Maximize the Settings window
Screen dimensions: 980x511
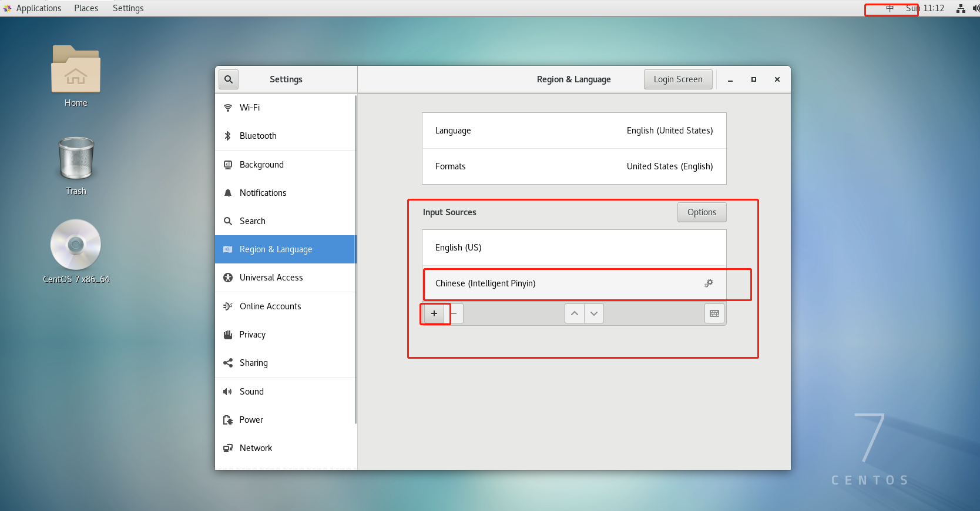point(754,79)
